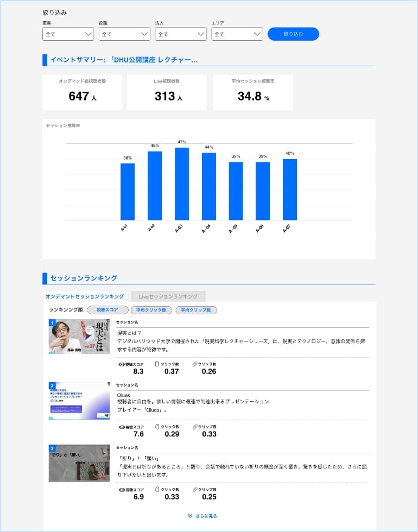Click the double chevron icon beside さらに見る
The width and height of the screenshot is (418, 532).
click(x=190, y=516)
